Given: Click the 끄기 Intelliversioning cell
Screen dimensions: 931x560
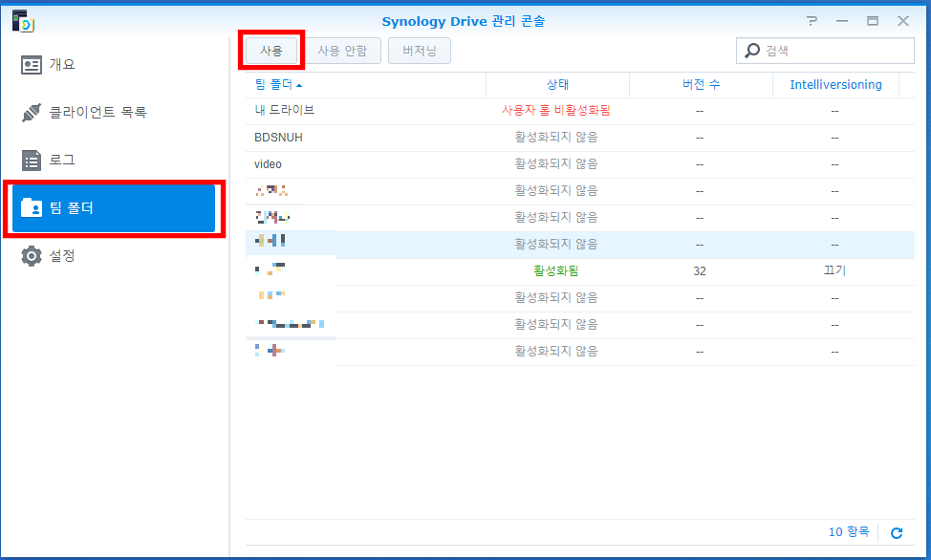Looking at the screenshot, I should click(x=834, y=270).
